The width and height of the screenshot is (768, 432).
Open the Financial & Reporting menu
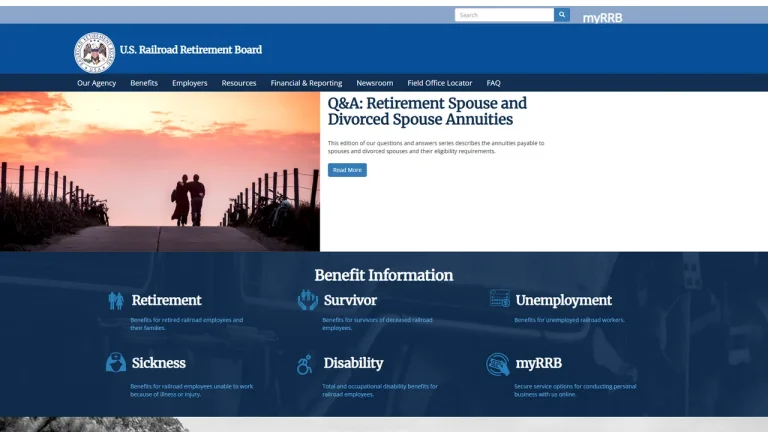[306, 83]
